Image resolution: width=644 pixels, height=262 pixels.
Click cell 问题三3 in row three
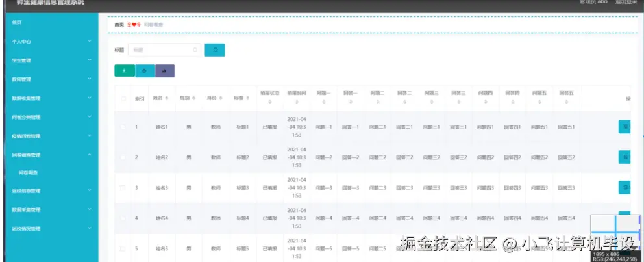[432, 188]
